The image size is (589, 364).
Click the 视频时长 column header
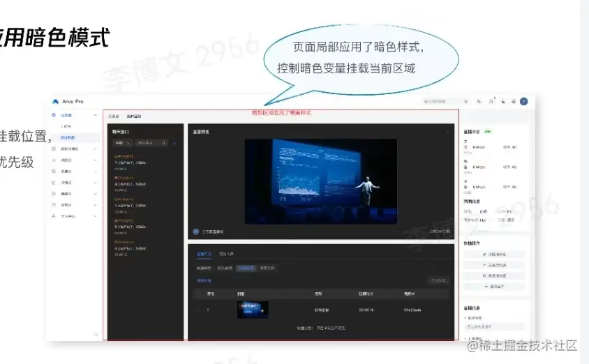click(x=366, y=294)
